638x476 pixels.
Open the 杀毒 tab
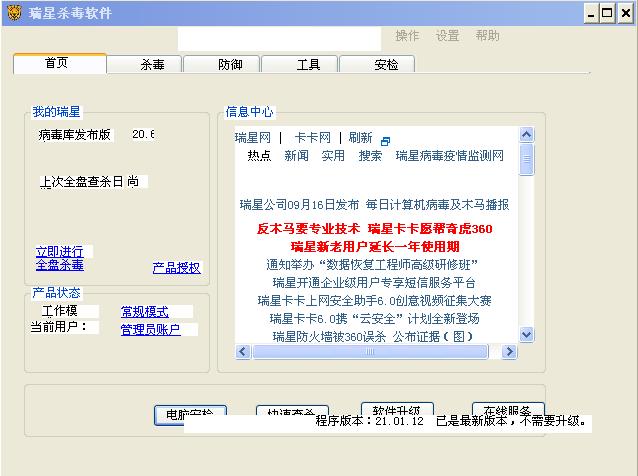(x=144, y=64)
